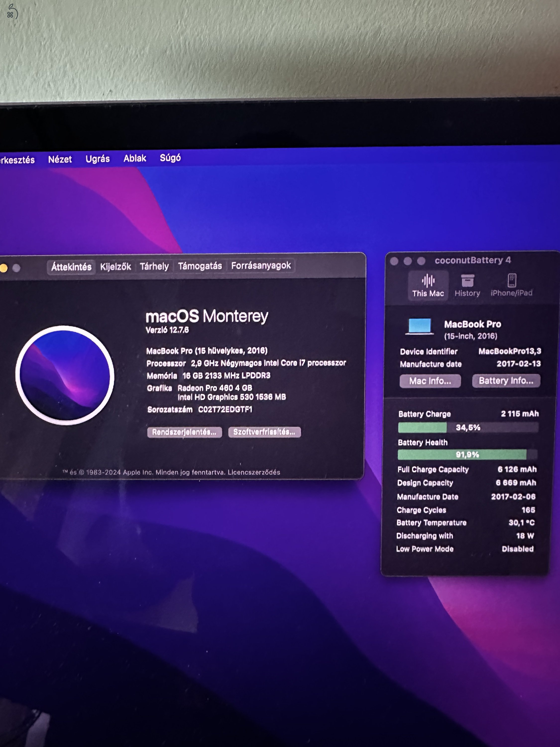Open the Súgó menu
The height and width of the screenshot is (747, 560).
[170, 158]
